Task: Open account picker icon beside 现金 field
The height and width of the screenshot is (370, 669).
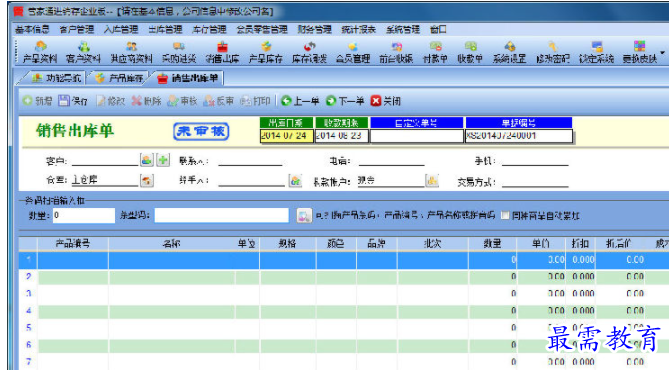Action: tap(432, 181)
